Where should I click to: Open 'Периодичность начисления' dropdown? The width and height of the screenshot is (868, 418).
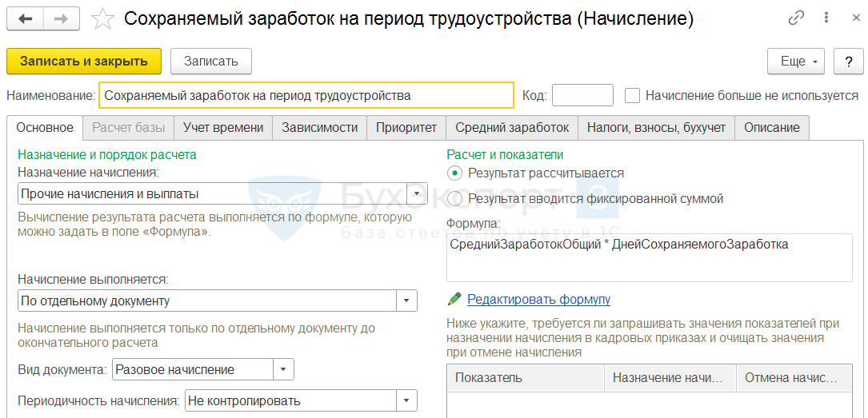click(x=406, y=400)
